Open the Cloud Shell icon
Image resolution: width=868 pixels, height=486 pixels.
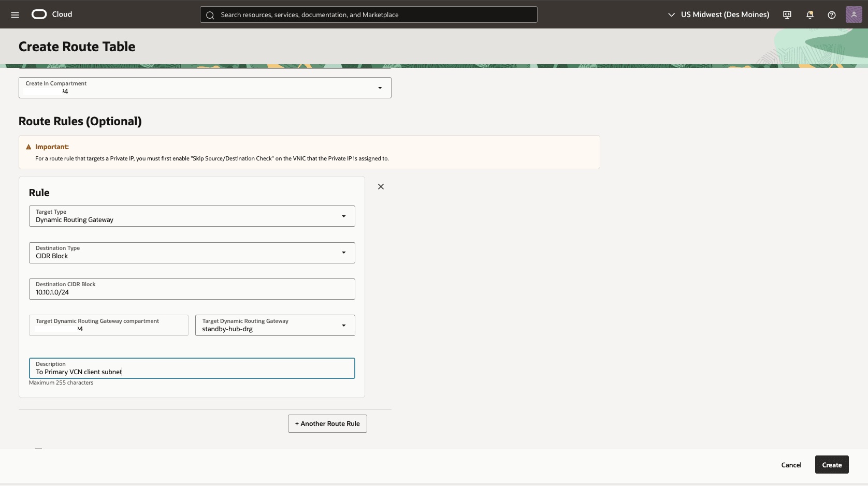click(x=787, y=14)
